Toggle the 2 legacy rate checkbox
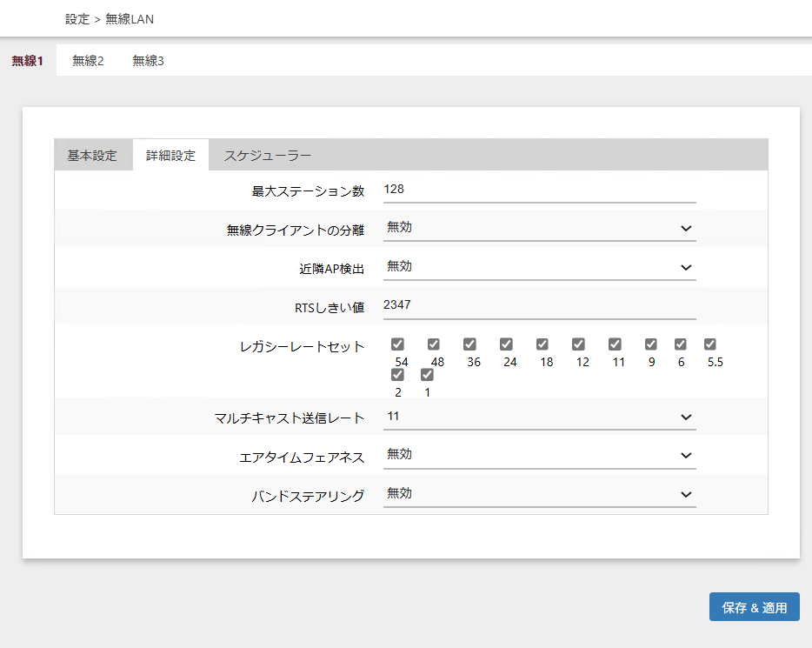Viewport: 812px width, 648px height. [x=397, y=375]
